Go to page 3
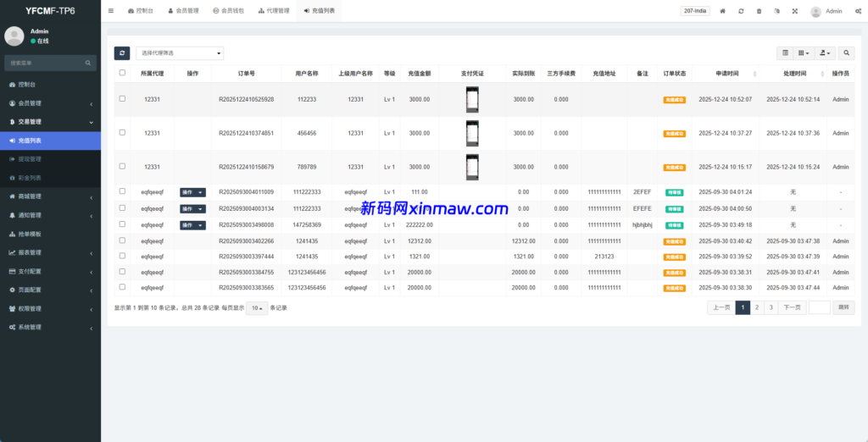Viewport: 868px width, 442px height. pyautogui.click(x=771, y=307)
